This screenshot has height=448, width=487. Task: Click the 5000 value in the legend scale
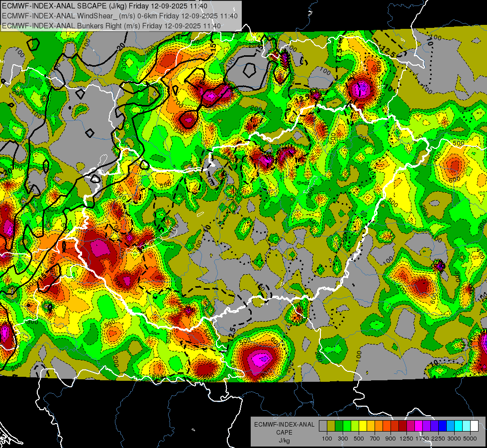(470, 439)
